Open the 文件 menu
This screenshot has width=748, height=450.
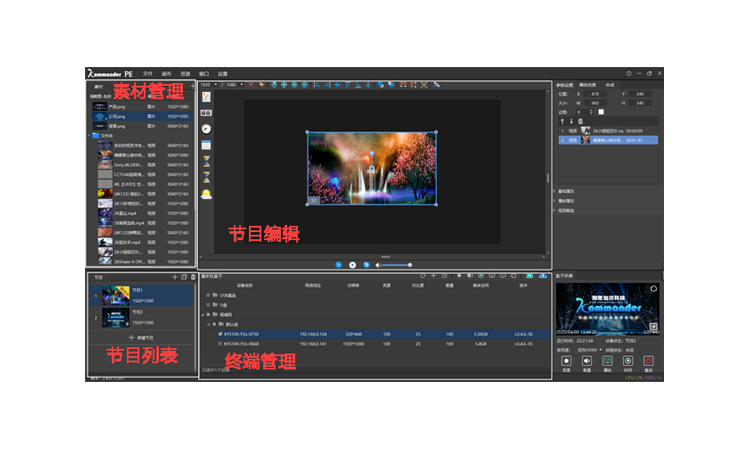(x=147, y=74)
